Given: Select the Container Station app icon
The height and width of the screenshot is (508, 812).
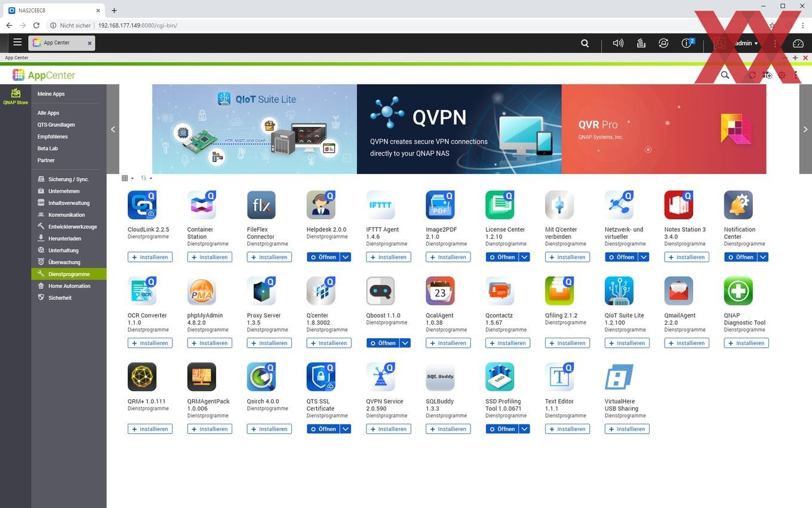Looking at the screenshot, I should (x=202, y=205).
